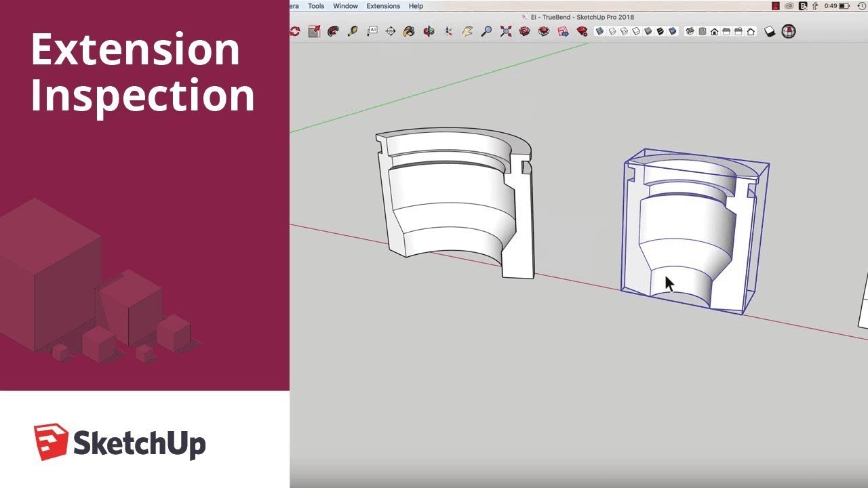Open the 3D Warehouse icon
This screenshot has height=488, width=868.
click(x=524, y=31)
